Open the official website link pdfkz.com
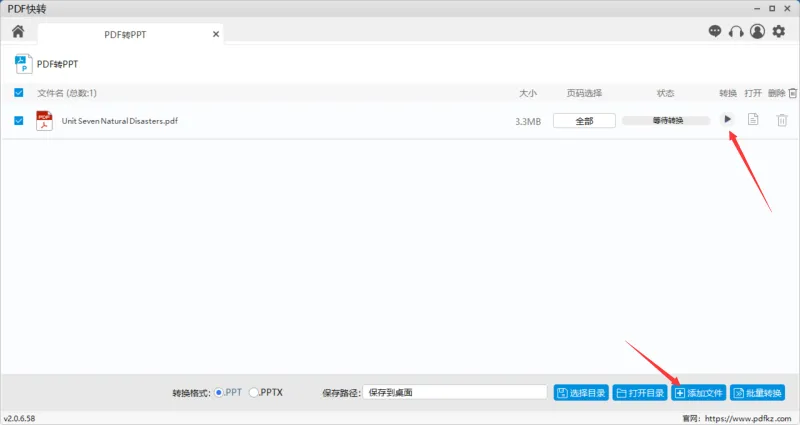Screen dimensions: 800x425 748,418
